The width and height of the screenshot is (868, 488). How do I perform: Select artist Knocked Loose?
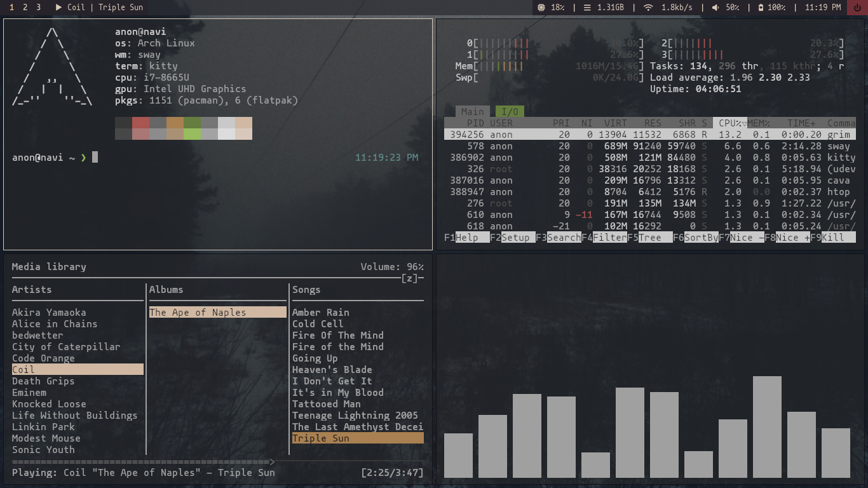click(49, 404)
